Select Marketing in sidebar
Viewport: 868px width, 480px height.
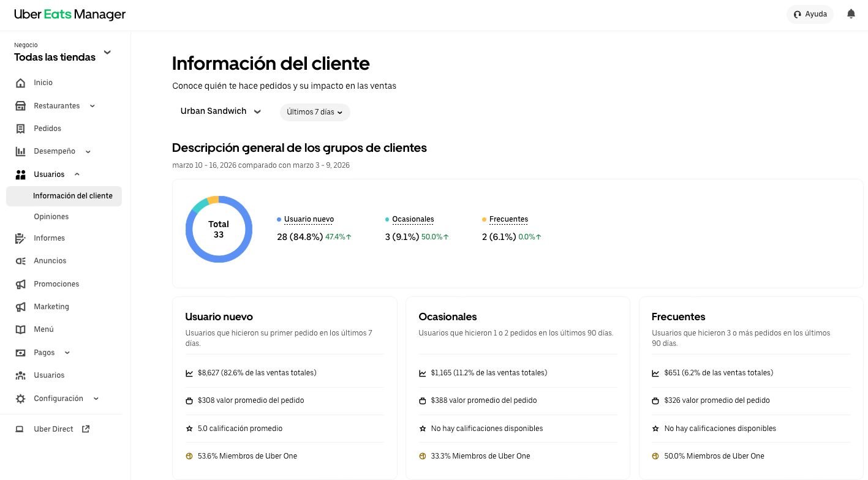coord(51,307)
